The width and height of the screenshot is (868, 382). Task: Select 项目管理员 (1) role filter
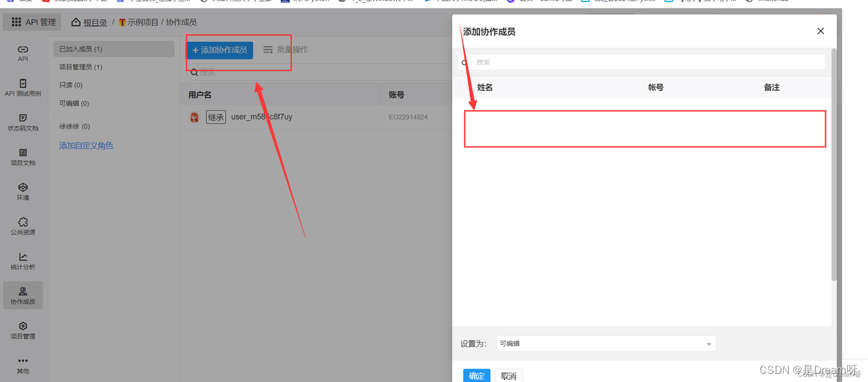tap(81, 67)
